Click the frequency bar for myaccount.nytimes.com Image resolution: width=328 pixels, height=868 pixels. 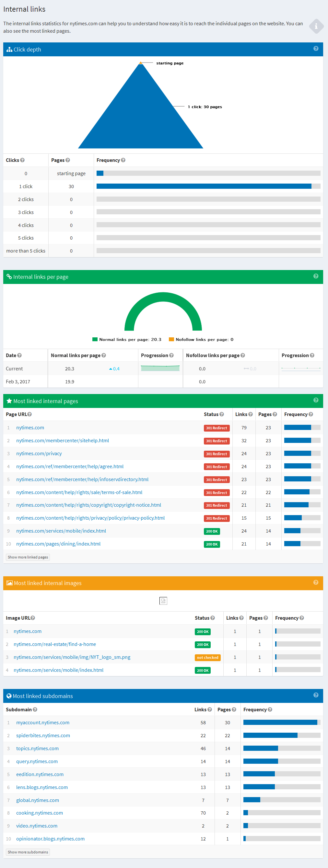282,722
